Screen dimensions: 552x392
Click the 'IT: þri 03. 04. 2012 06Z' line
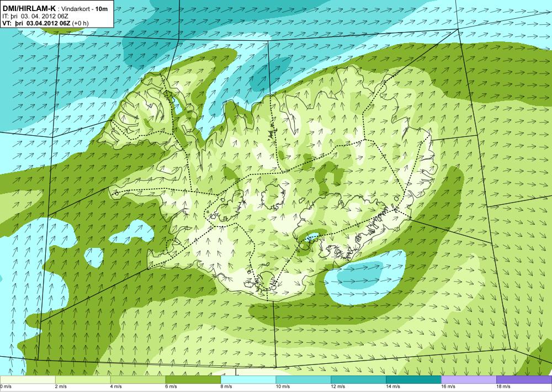coord(35,16)
